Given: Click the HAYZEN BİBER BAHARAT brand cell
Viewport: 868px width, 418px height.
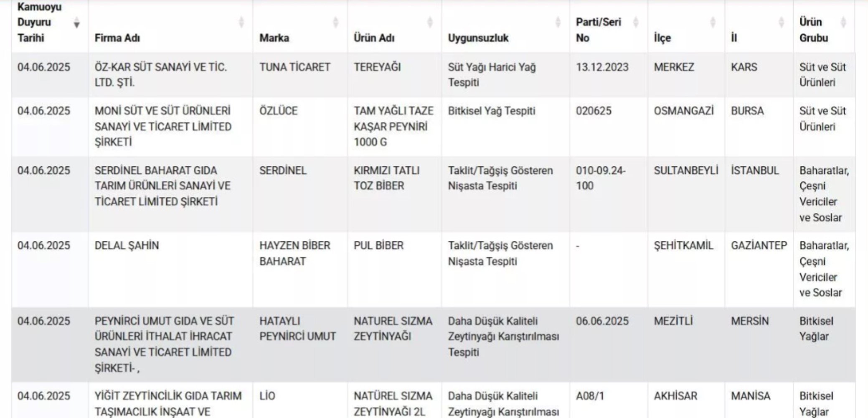Looking at the screenshot, I should point(294,253).
